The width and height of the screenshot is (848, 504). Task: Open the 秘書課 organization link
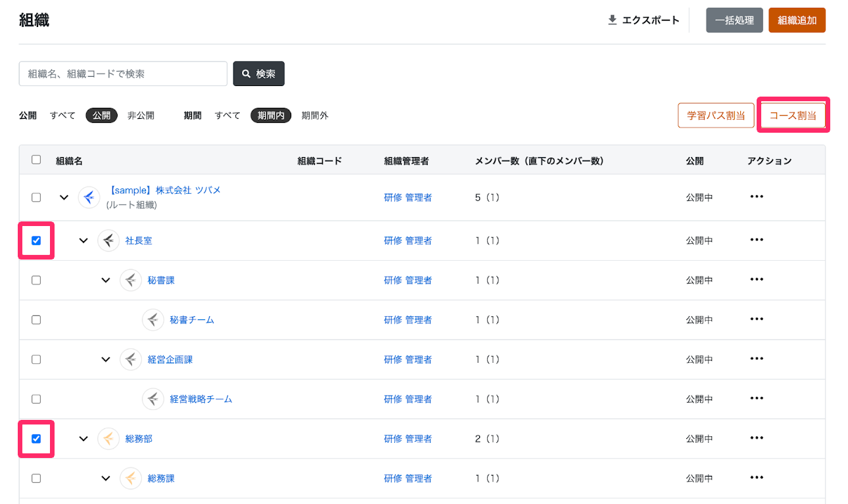pos(161,281)
